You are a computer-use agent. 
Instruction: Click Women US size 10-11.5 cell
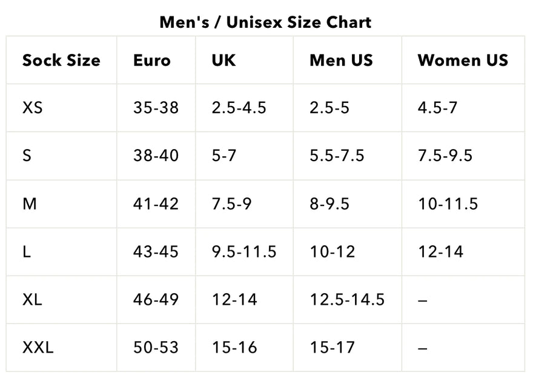coord(448,204)
